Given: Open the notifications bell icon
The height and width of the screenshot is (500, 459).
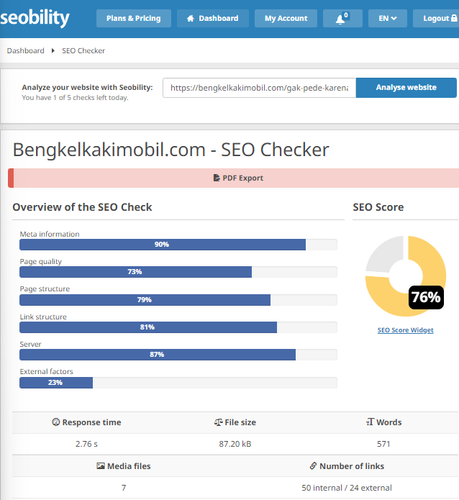Looking at the screenshot, I should [342, 18].
